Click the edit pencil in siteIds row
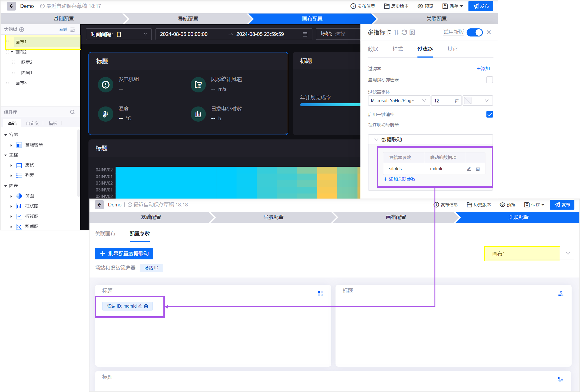The width and height of the screenshot is (580, 392). 469,169
